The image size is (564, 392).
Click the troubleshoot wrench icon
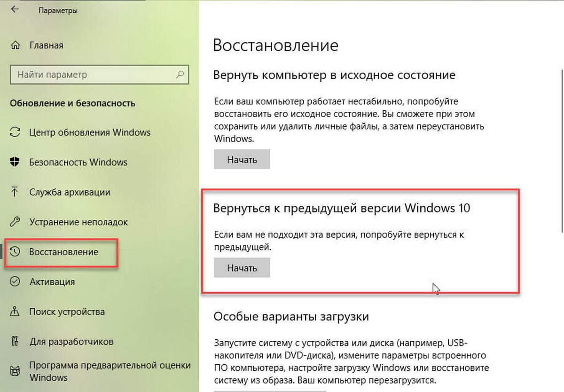15,222
